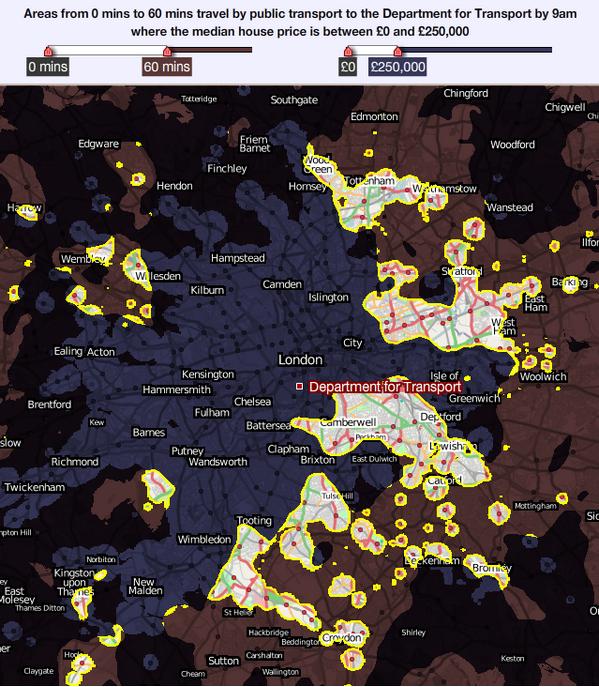Click the Edgware map label

99,144
